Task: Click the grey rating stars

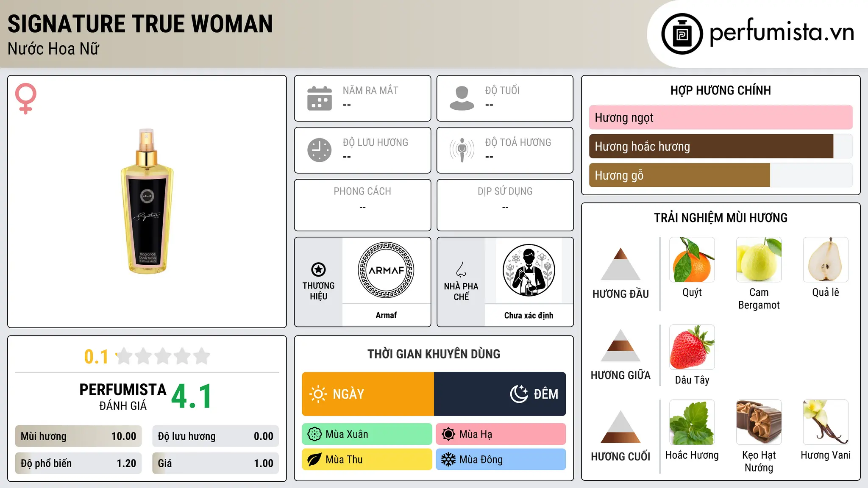Action: pyautogui.click(x=163, y=356)
